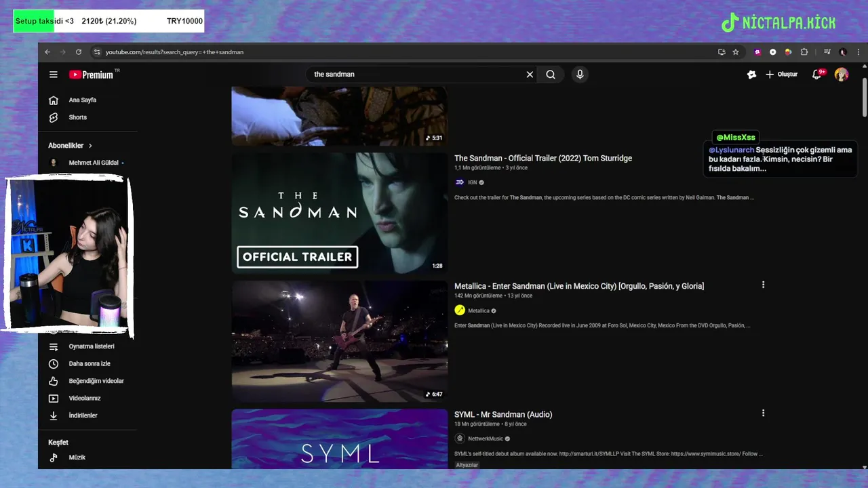Open The Sandman Official Trailer thumbnail

[x=339, y=213]
